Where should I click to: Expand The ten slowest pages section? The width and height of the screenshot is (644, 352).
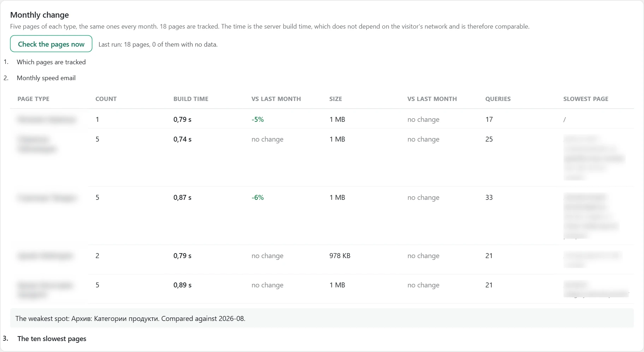coord(52,339)
